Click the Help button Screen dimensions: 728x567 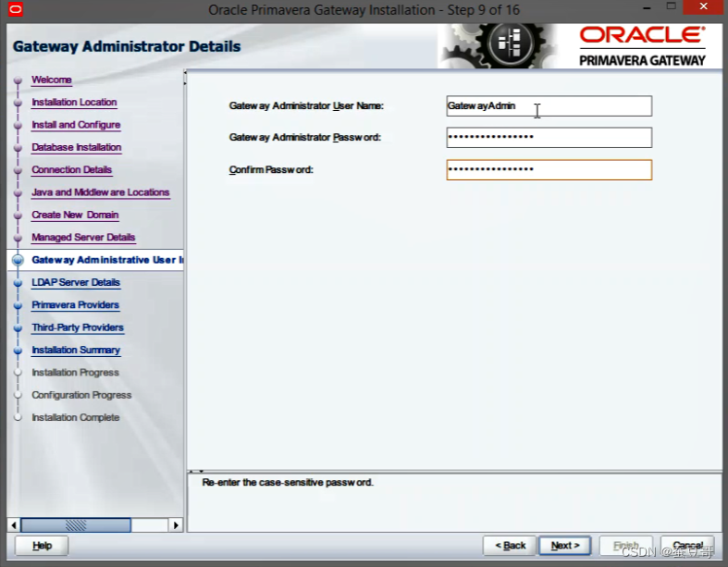[42, 546]
